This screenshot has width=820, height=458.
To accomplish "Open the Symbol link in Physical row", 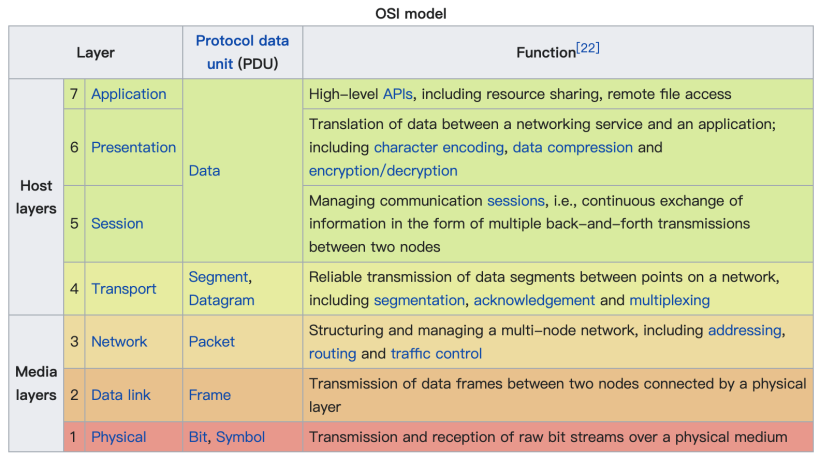I will [241, 437].
